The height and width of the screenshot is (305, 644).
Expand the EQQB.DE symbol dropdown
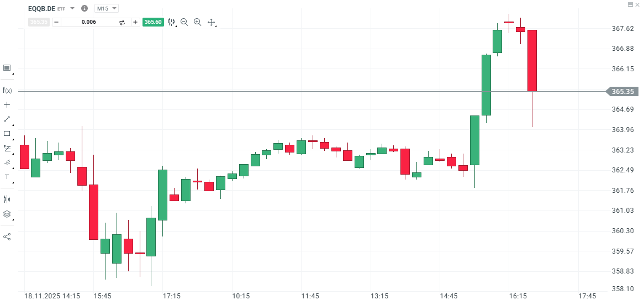click(72, 8)
